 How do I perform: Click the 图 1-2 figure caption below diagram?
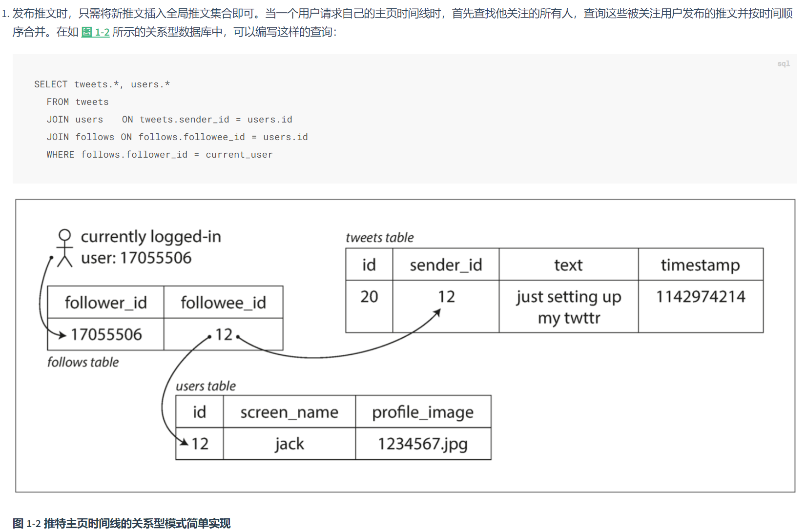pyautogui.click(x=122, y=523)
